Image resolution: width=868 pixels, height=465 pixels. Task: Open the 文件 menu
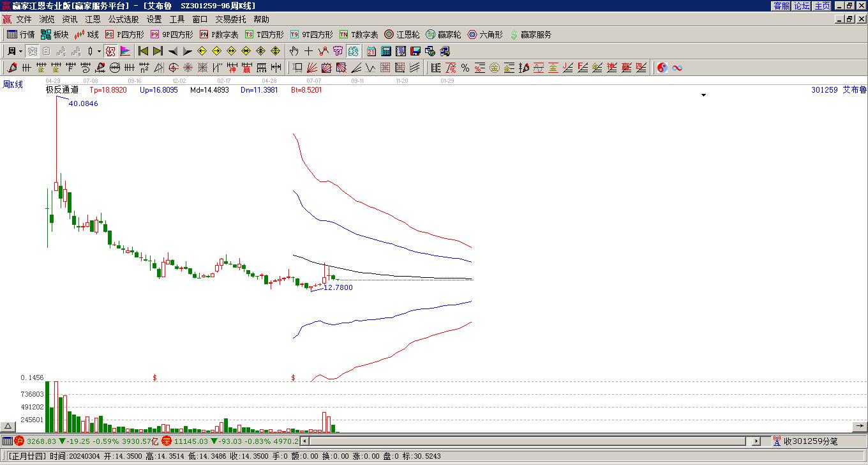click(x=24, y=20)
